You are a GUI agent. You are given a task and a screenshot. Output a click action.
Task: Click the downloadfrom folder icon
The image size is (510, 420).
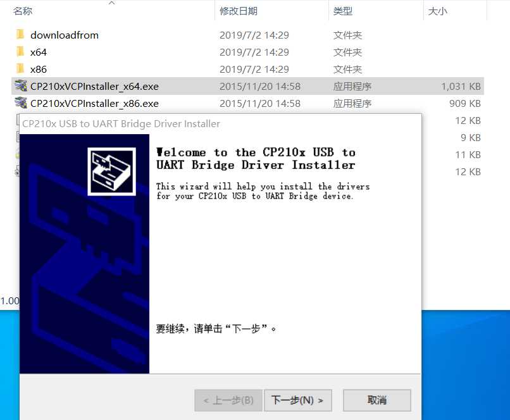pyautogui.click(x=20, y=34)
